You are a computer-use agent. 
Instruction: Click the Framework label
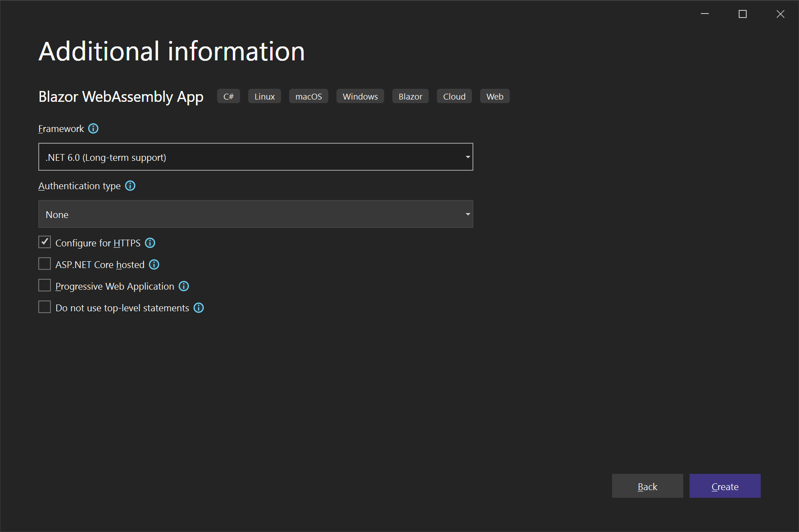61,129
